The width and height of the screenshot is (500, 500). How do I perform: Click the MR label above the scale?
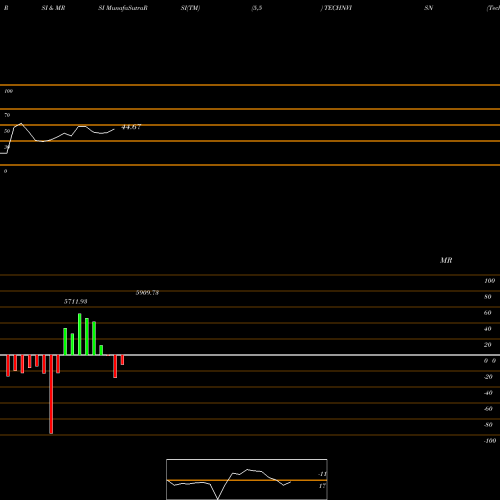coord(446,260)
